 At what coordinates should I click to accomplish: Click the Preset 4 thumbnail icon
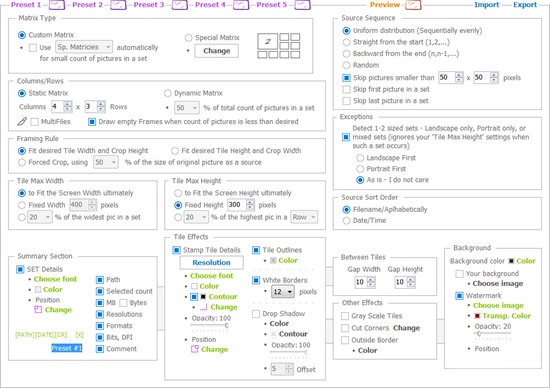point(241,5)
